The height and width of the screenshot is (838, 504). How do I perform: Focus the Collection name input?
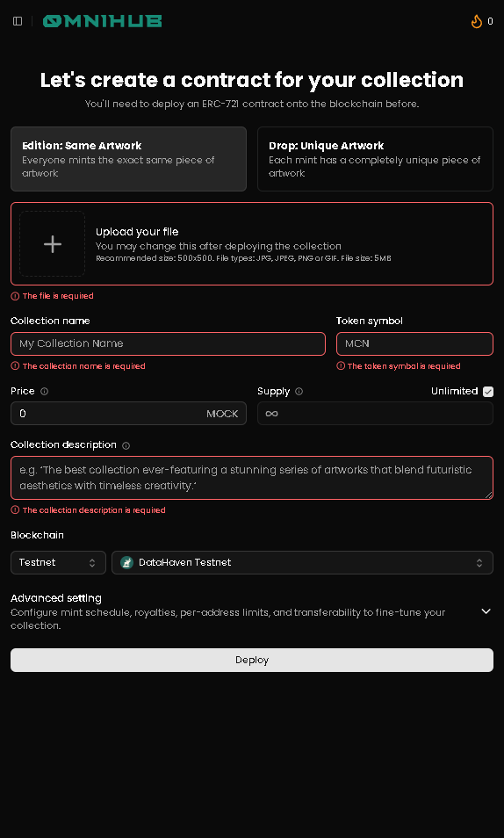168,343
